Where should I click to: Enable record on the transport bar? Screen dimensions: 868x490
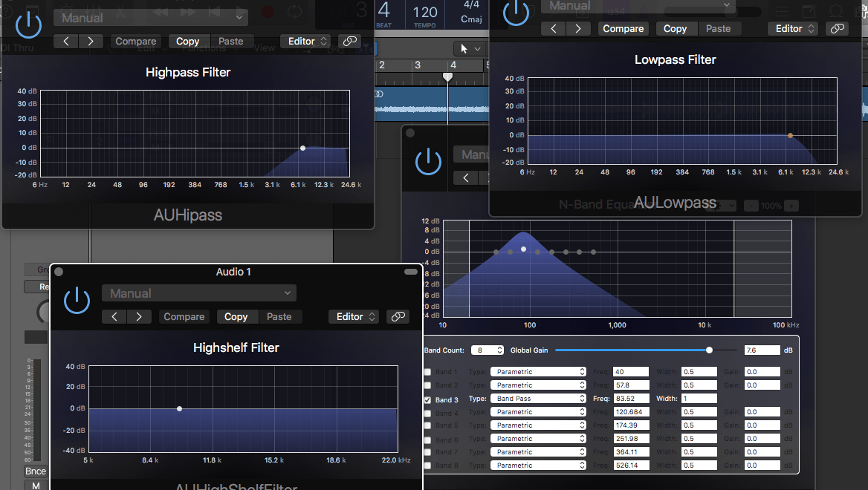point(268,12)
